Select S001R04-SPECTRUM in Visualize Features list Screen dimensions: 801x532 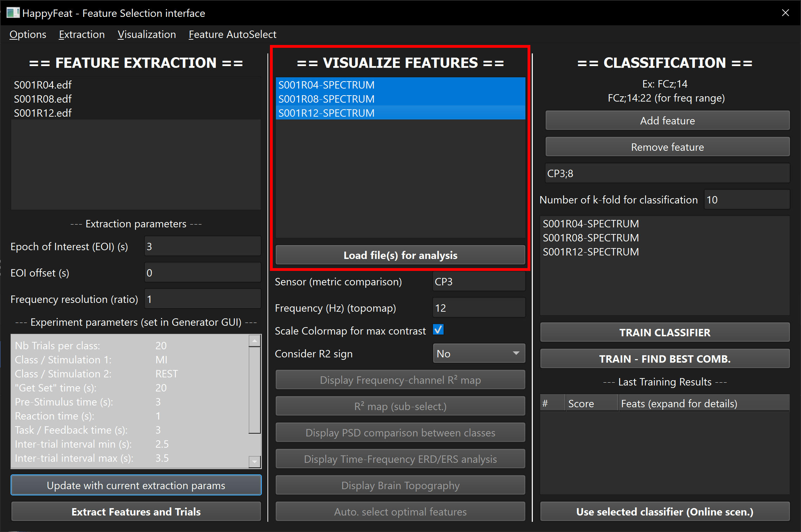click(x=400, y=85)
